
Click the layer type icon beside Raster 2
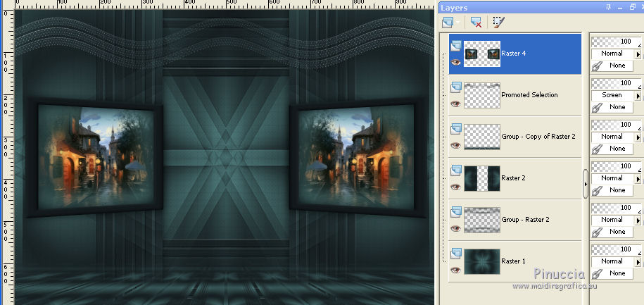tap(456, 170)
